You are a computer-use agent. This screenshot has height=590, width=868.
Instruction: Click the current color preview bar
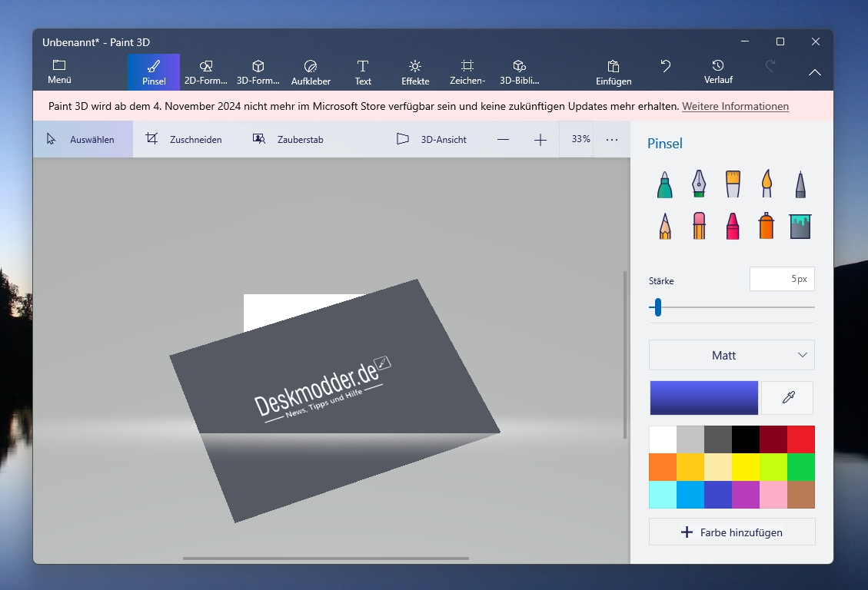(703, 398)
